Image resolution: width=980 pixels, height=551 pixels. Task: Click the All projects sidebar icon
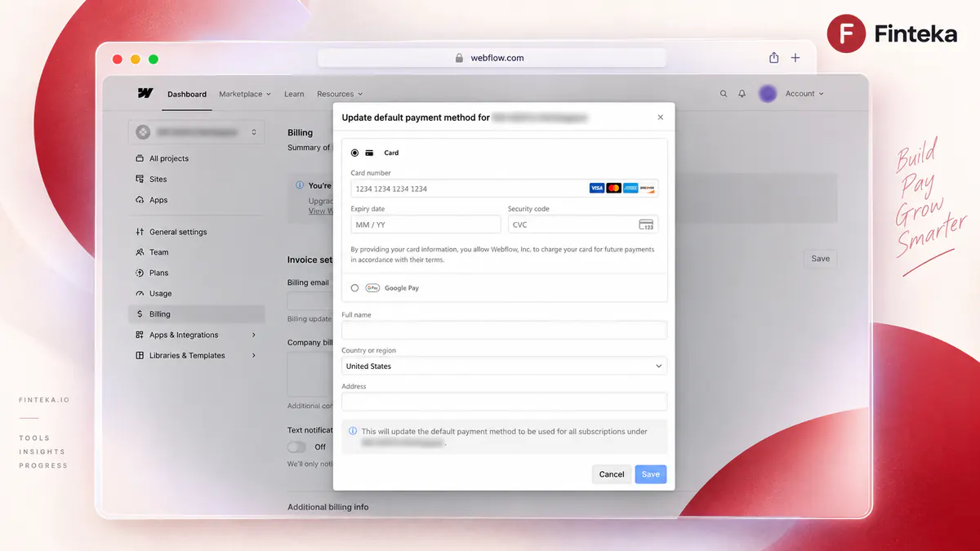tap(140, 158)
